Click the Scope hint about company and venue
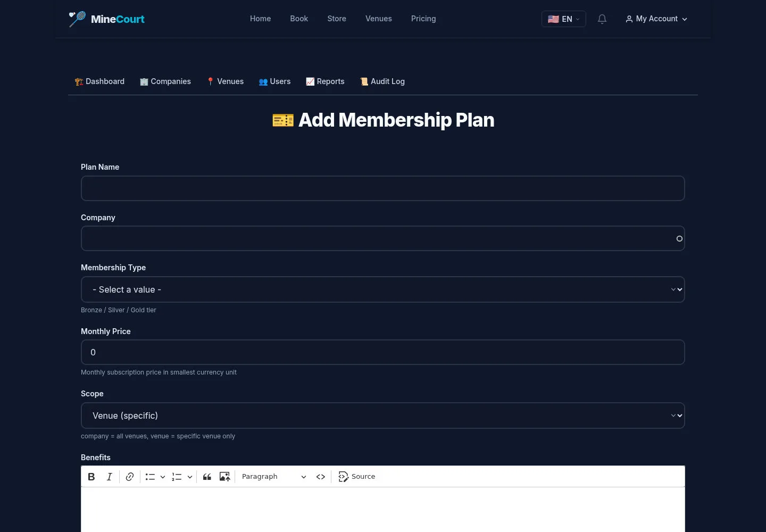The image size is (766, 532). [x=158, y=436]
